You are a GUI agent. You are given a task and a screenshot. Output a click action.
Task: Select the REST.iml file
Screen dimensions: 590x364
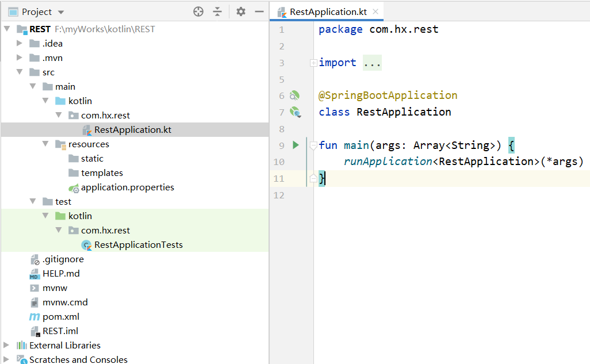pos(60,331)
